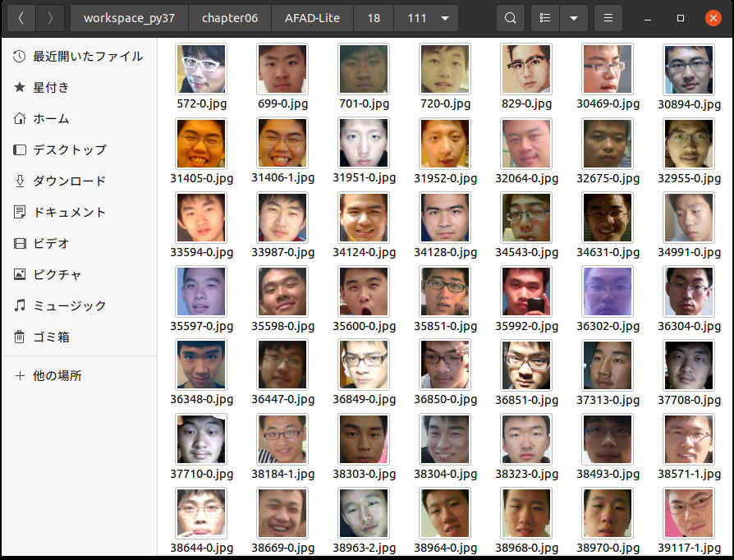The height and width of the screenshot is (560, 734).
Task: Open Pictures sidebar image icon
Action: point(19,274)
